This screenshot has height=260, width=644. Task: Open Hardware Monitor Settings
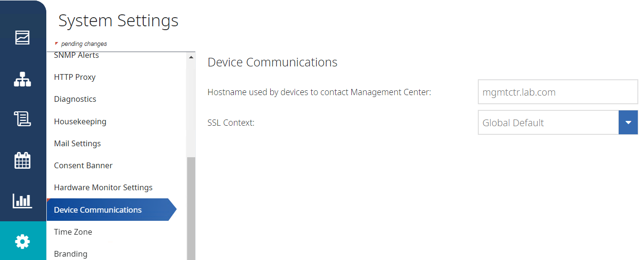(103, 187)
